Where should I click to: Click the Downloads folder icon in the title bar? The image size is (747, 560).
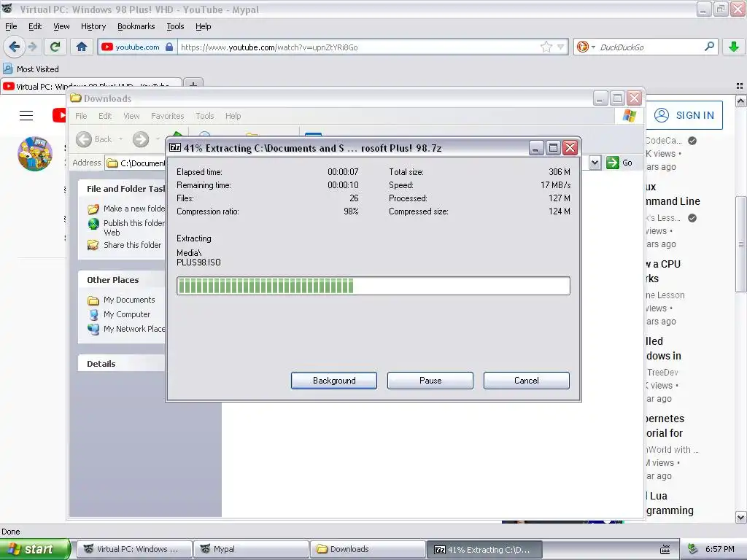[x=75, y=98]
